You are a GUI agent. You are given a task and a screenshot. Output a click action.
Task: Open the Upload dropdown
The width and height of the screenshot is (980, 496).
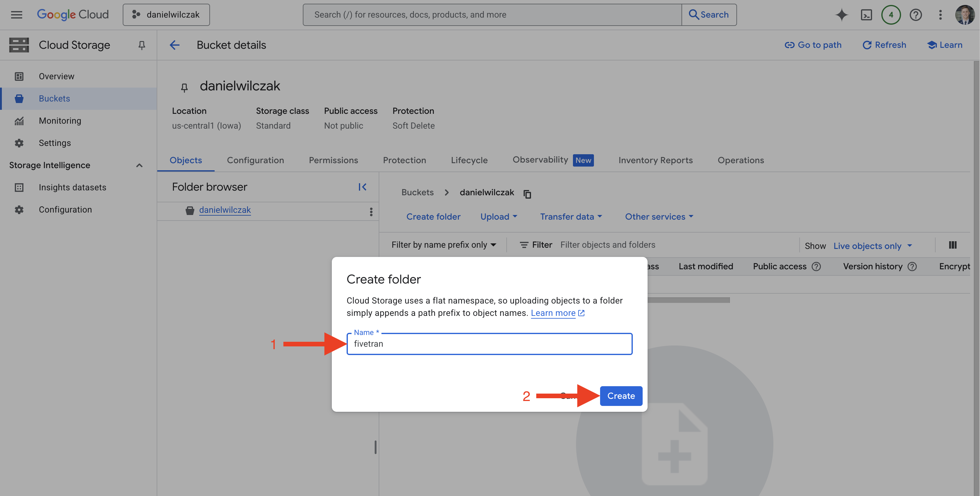pos(499,217)
